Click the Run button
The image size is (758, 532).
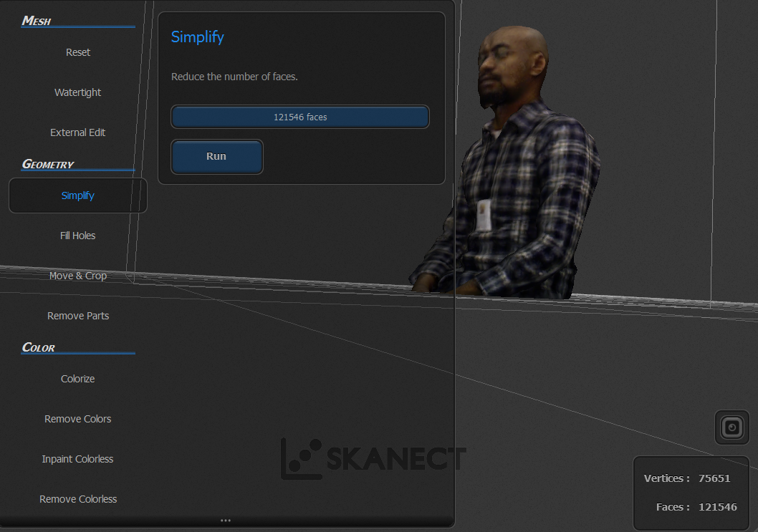tap(216, 157)
